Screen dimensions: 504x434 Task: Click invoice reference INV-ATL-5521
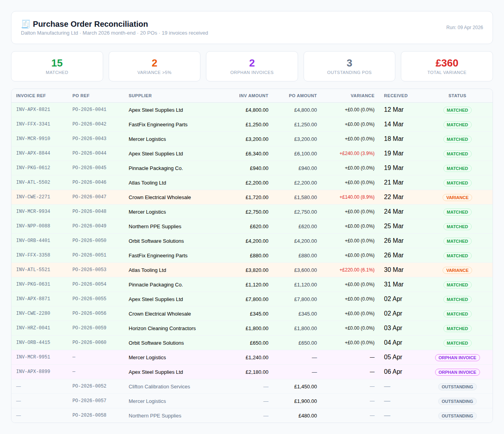click(33, 270)
